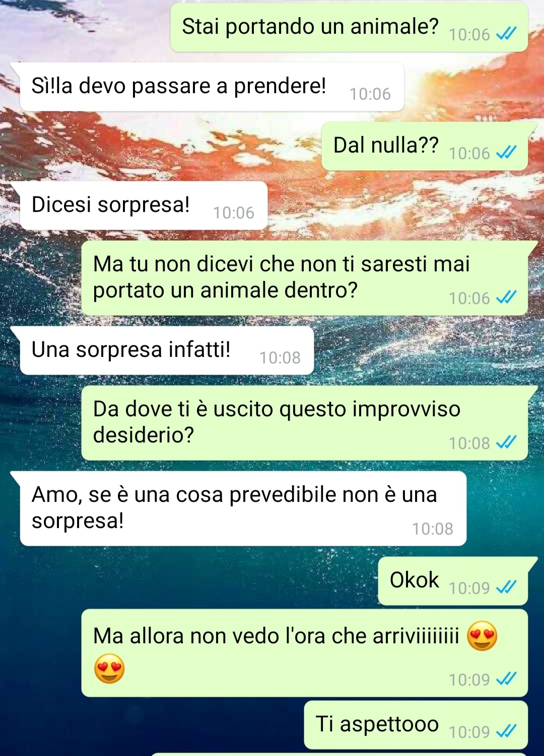Screen dimensions: 544x756
Task: Tap the double checkmark on 'Dal nulla??'
Action: [506, 153]
